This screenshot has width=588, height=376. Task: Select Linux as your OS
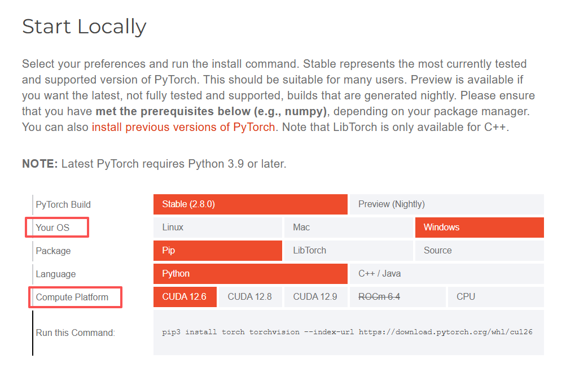coord(217,228)
